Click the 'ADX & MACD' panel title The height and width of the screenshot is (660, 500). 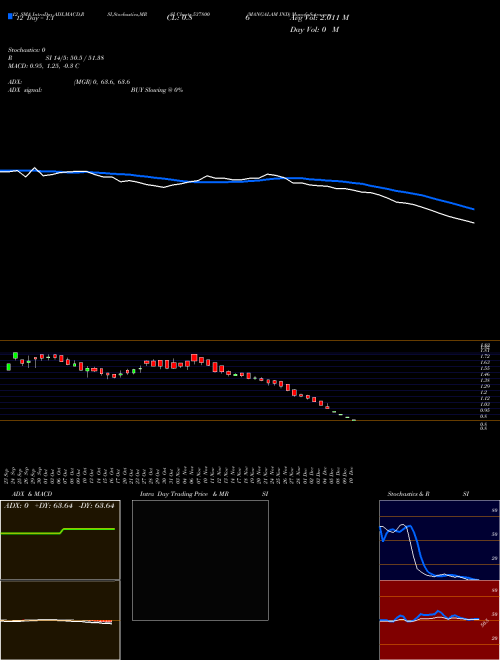(32, 494)
